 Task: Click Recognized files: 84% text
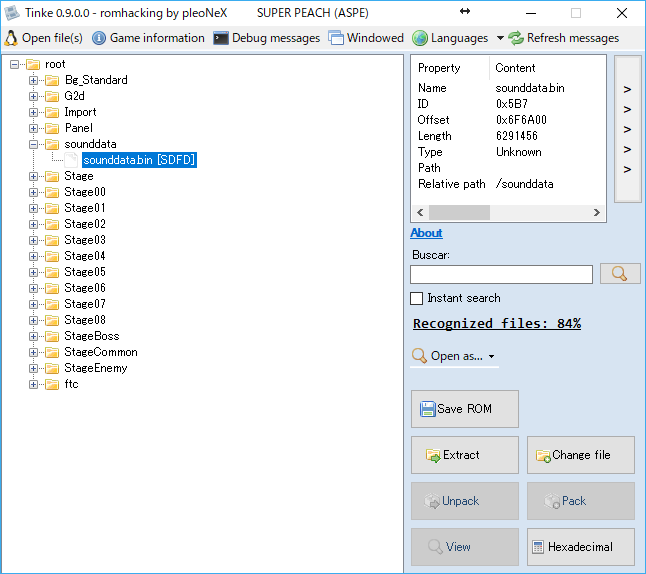(497, 324)
